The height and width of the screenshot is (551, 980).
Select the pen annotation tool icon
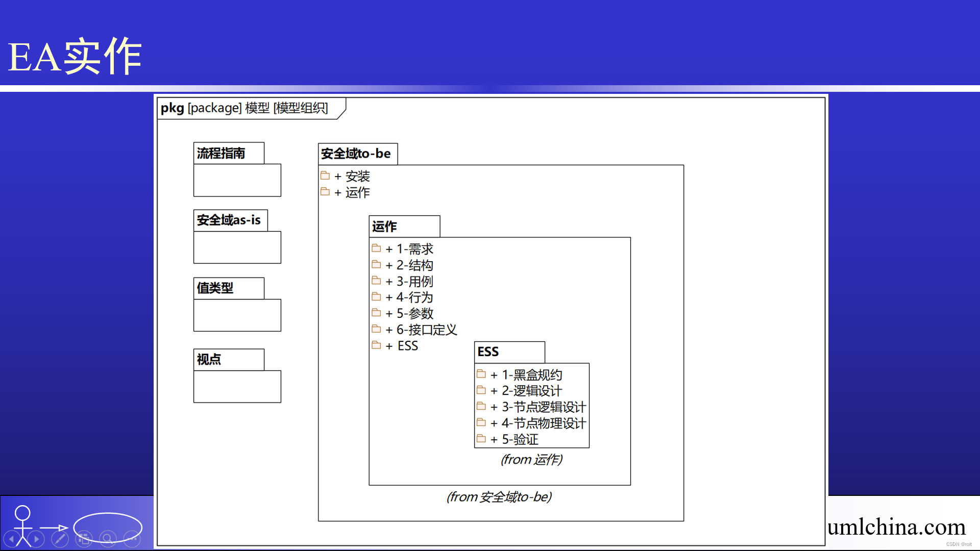[60, 538]
